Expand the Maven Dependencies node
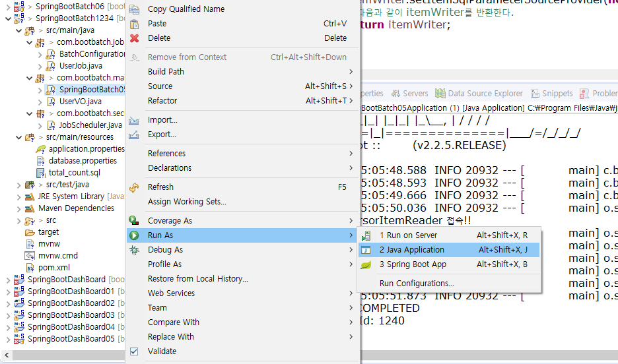Screen dimensions: 618x364 click(x=18, y=208)
